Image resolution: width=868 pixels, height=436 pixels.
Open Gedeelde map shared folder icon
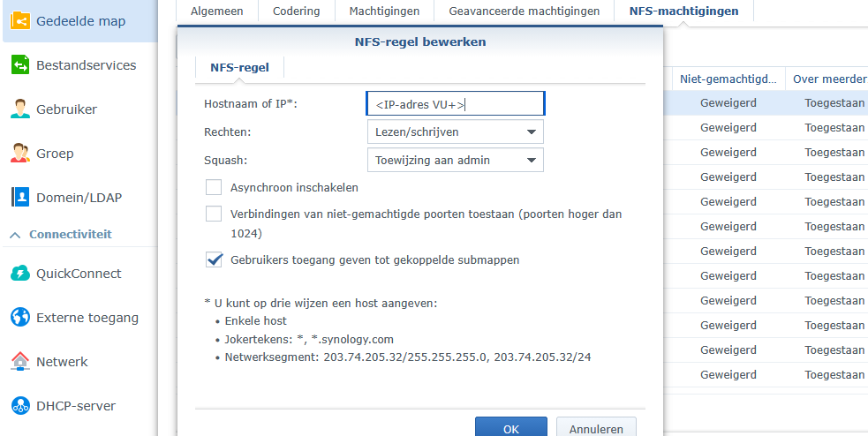[20, 21]
